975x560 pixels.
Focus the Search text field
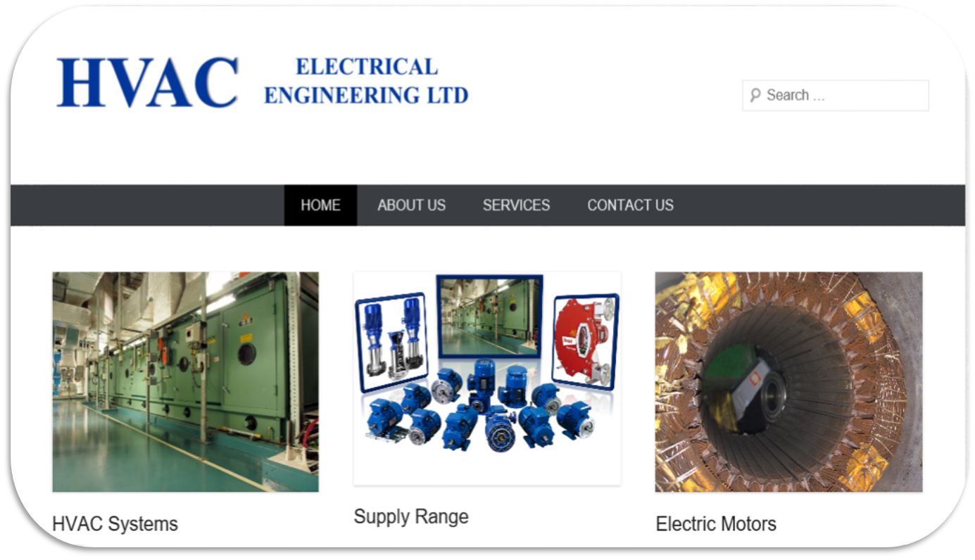836,96
